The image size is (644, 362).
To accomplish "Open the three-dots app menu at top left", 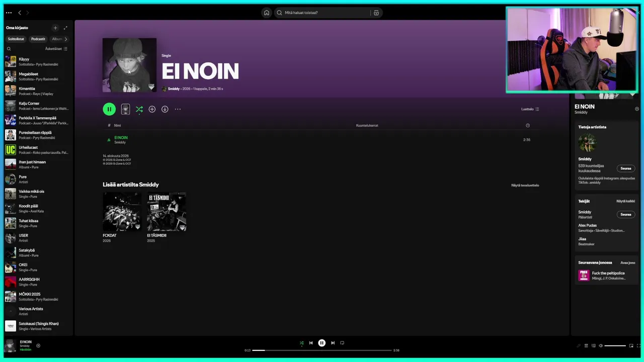I will click(x=9, y=13).
